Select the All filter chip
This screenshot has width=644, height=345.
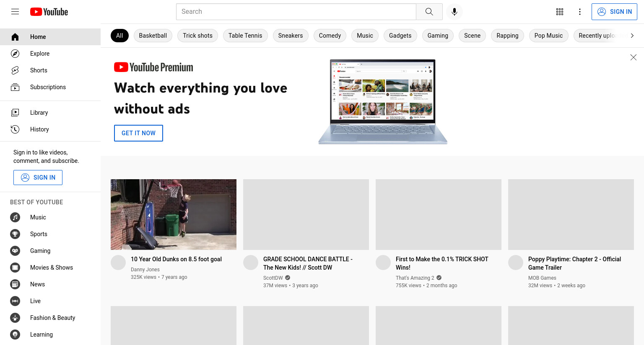(x=119, y=36)
